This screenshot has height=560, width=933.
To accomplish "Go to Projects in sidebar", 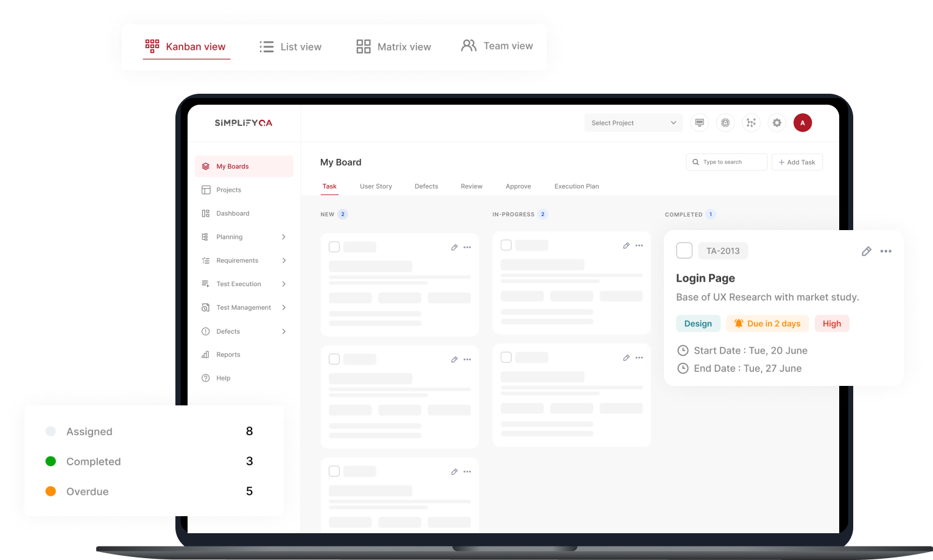I will 228,190.
